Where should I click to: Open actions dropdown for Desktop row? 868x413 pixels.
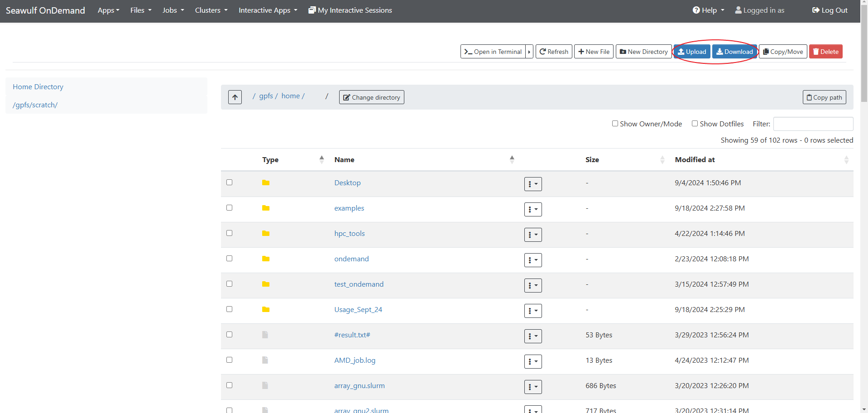coord(533,184)
